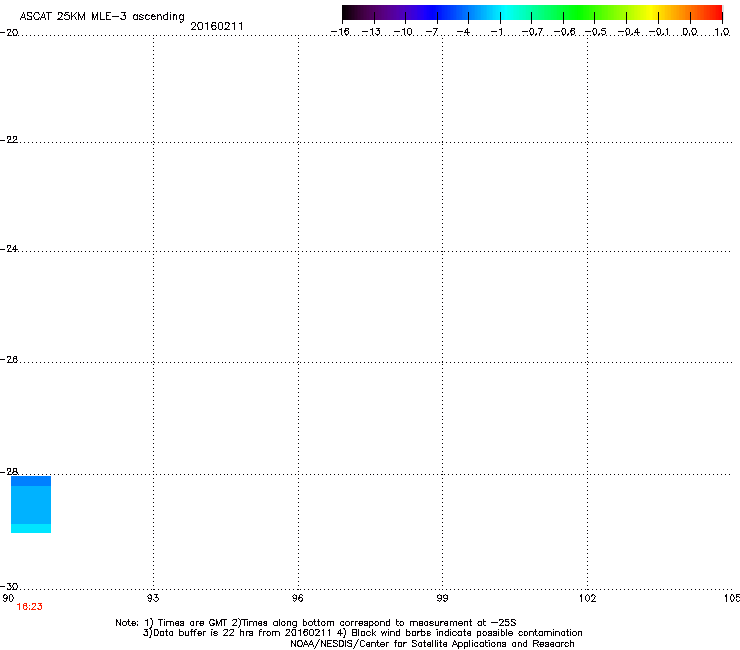Click the -22 latitude axis label
This screenshot has width=740, height=650.
(9, 140)
